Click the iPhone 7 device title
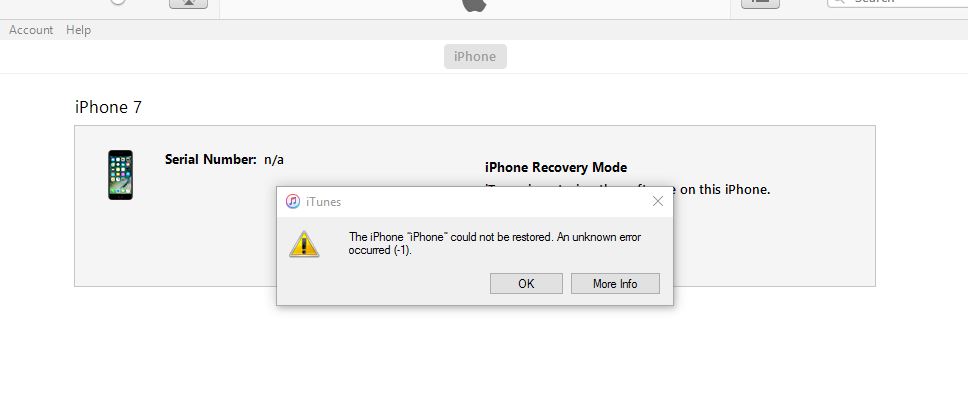This screenshot has height=417, width=968. [x=109, y=107]
